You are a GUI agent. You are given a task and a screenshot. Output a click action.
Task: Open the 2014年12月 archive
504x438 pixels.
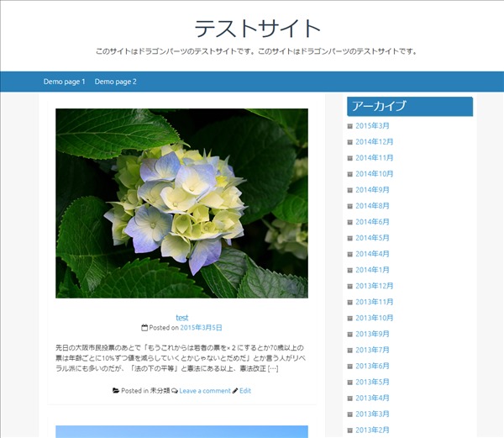pos(374,142)
